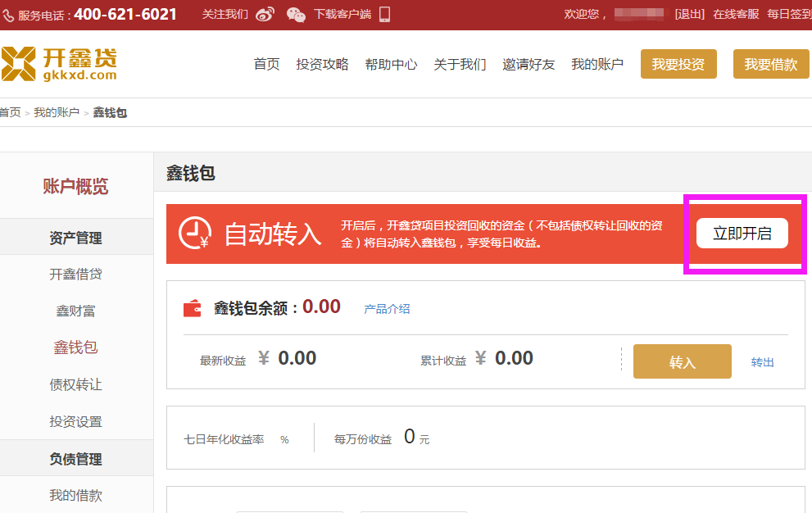Click the service phone handset icon

pyautogui.click(x=8, y=16)
